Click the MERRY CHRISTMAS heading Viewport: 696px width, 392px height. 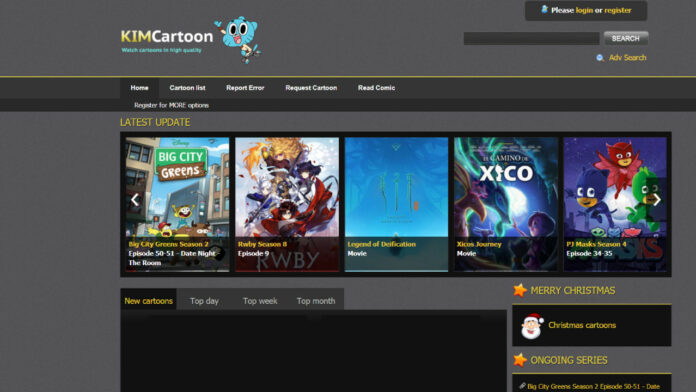[x=573, y=290]
